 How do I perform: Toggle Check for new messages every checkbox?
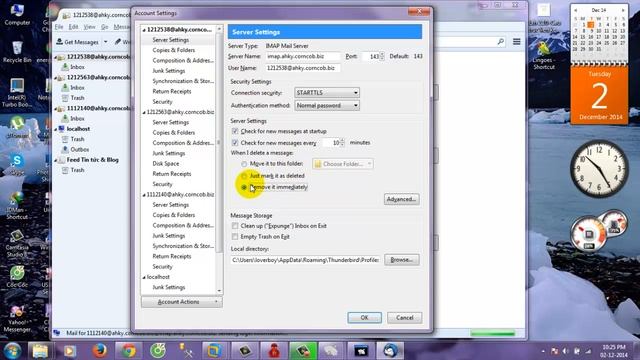pyautogui.click(x=235, y=142)
